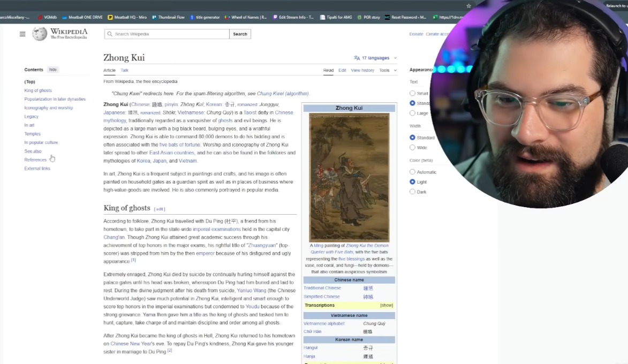Select the Dark color theme option
Viewport: 628px width, 364px height.
point(412,192)
